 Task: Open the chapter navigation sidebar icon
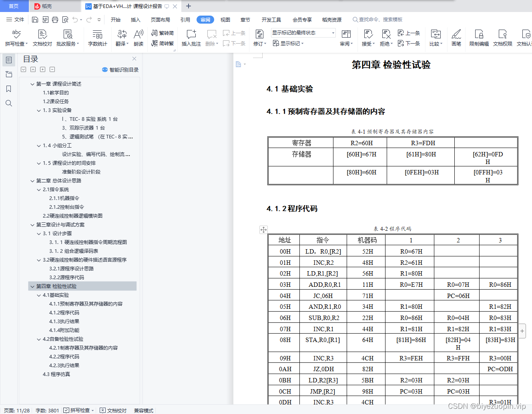(9, 74)
